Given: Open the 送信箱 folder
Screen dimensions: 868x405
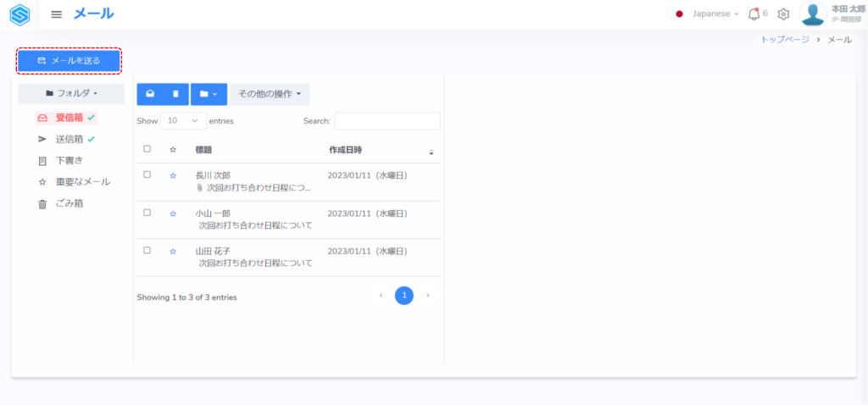Looking at the screenshot, I should tap(68, 139).
